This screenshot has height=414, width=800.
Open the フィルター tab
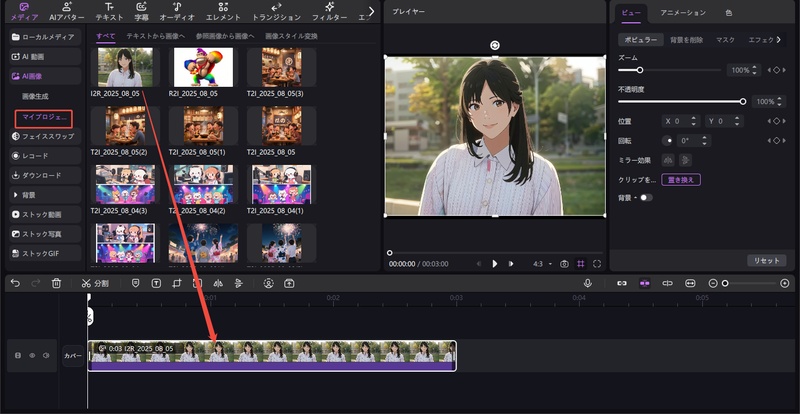tap(330, 12)
